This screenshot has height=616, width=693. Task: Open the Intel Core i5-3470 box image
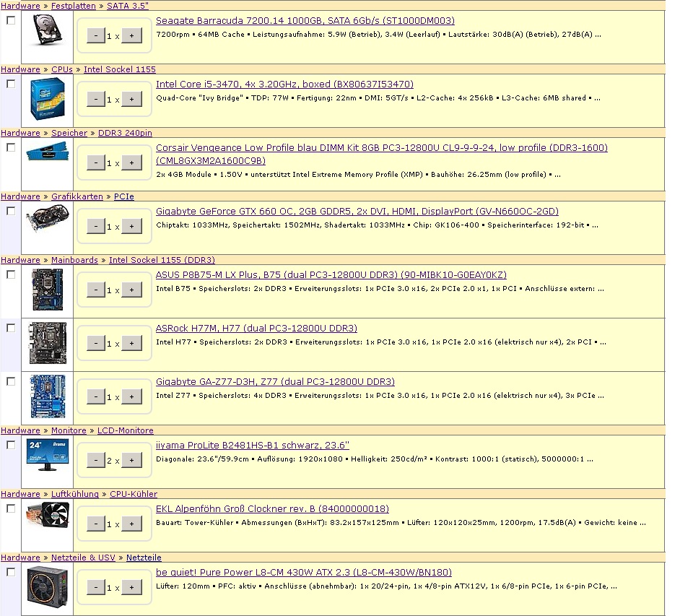click(48, 99)
